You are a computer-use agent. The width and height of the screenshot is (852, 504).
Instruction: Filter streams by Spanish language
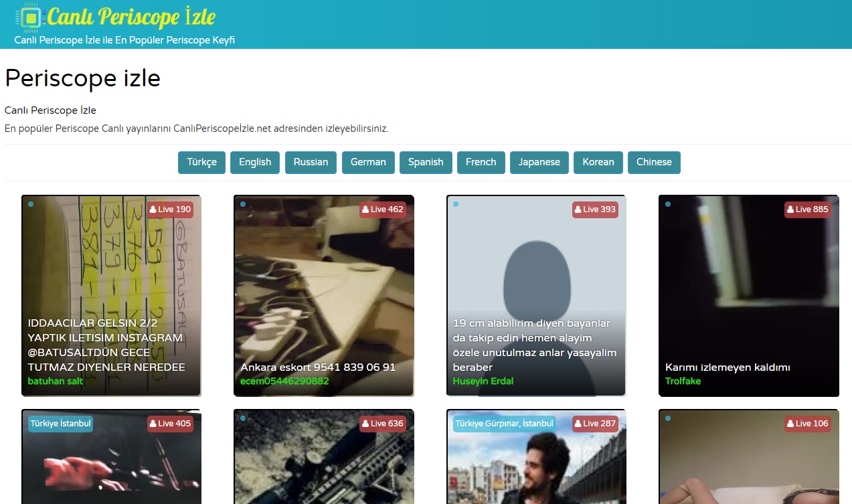tap(426, 162)
